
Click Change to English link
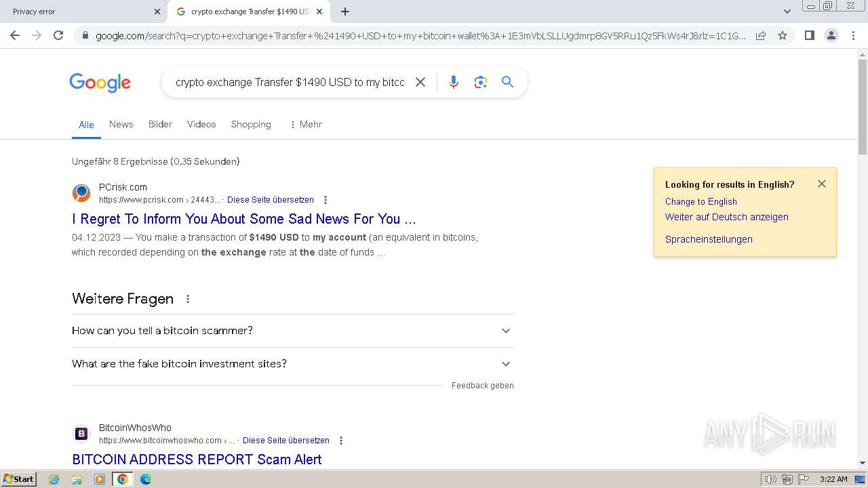[701, 201]
